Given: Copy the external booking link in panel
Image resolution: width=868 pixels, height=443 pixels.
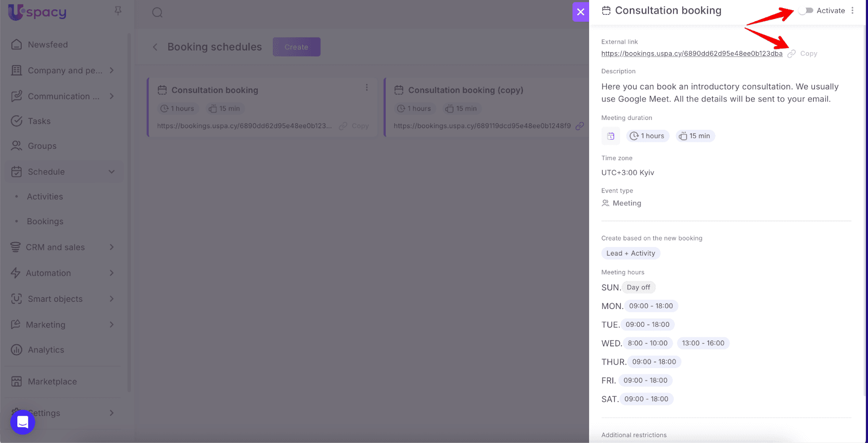Looking at the screenshot, I should pyautogui.click(x=808, y=54).
